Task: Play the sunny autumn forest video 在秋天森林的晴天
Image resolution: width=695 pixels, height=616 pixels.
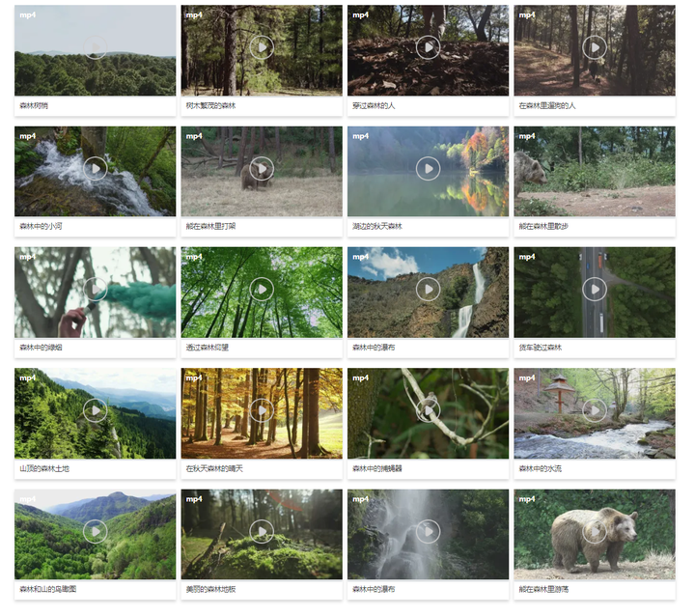Action: pos(262,410)
